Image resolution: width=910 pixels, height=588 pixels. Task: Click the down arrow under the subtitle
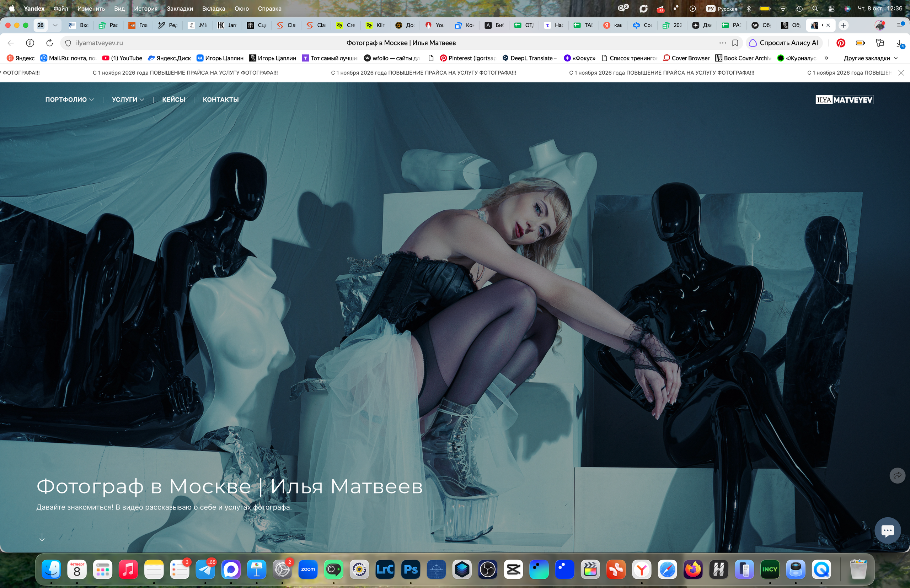[42, 537]
